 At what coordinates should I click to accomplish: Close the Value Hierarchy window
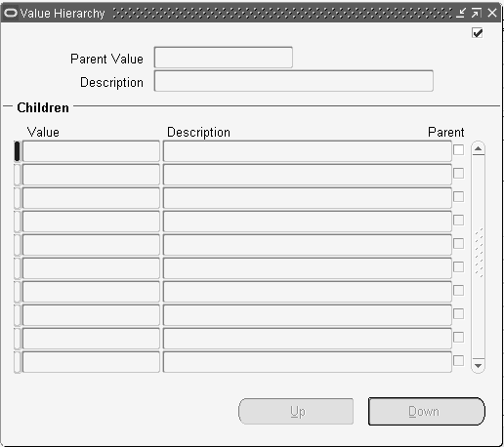click(x=492, y=13)
